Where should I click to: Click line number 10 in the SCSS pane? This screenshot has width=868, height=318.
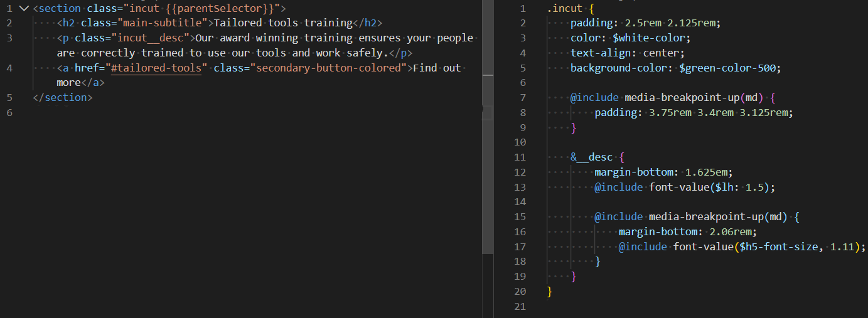[x=520, y=142]
